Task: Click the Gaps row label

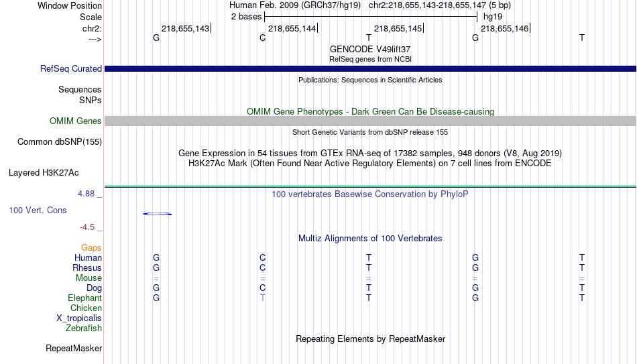Action: pyautogui.click(x=91, y=248)
